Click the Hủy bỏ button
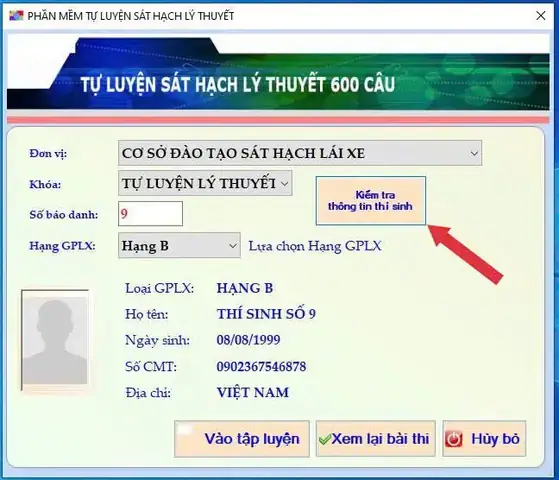Viewport: 559px width, 480px height. coord(484,439)
